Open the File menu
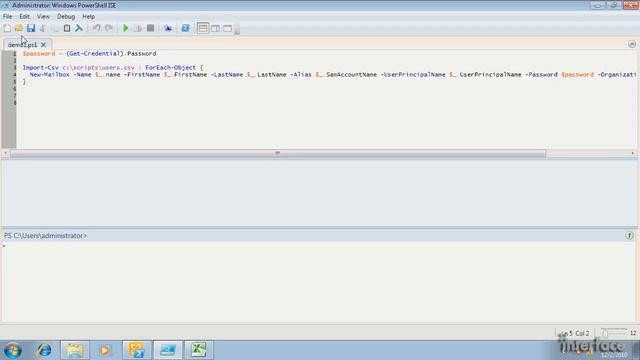The height and width of the screenshot is (360, 640). tap(7, 16)
